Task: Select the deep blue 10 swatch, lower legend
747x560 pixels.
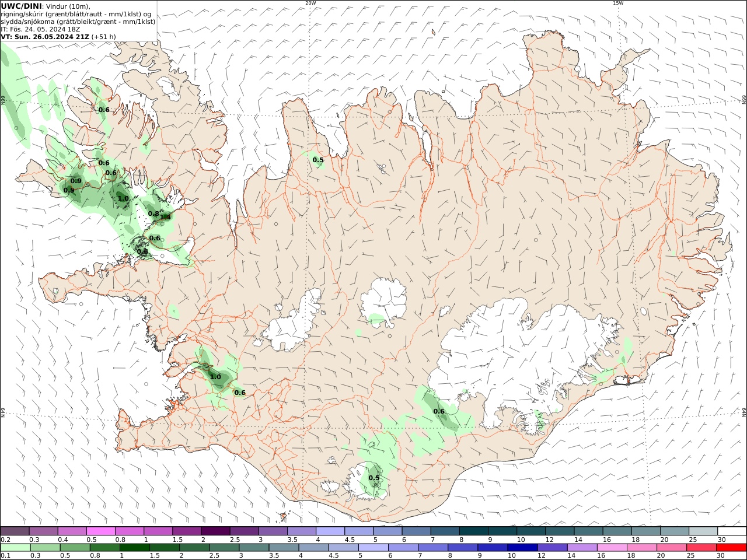Action: click(522, 548)
